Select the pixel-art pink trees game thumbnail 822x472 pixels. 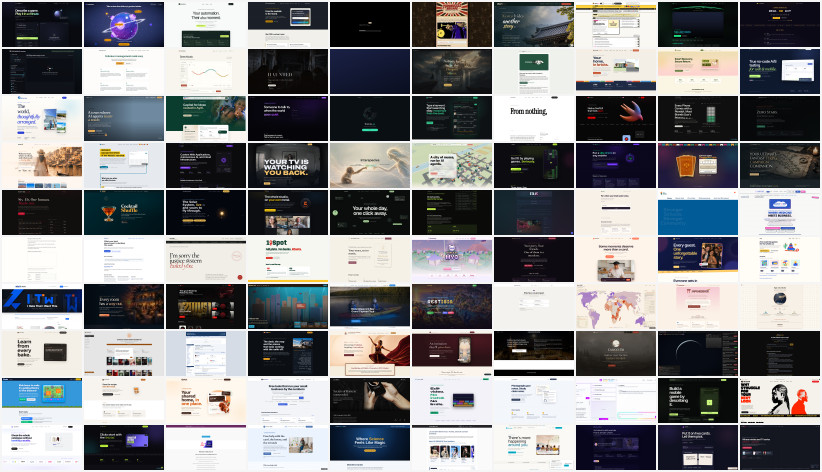click(452, 260)
